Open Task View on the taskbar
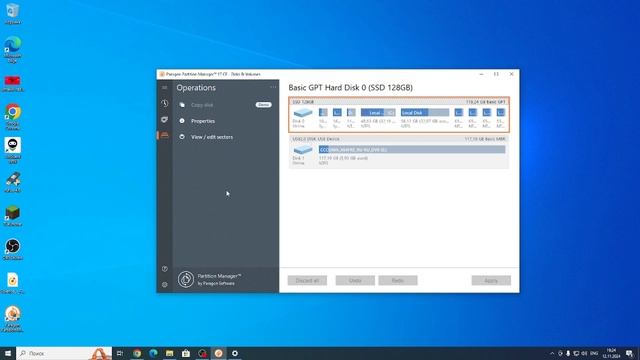Image resolution: width=640 pixels, height=360 pixels. [120, 353]
